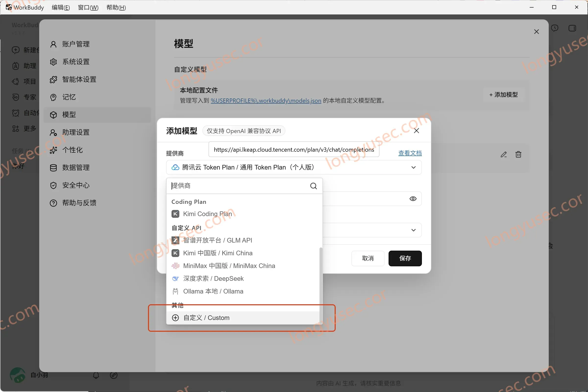Click the 保存 save button
The height and width of the screenshot is (392, 588).
point(405,258)
